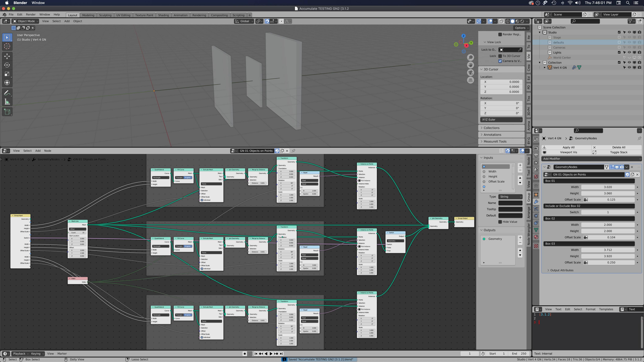Select the Rotate tool
Viewport: 644px width, 362px height.
(x=7, y=65)
